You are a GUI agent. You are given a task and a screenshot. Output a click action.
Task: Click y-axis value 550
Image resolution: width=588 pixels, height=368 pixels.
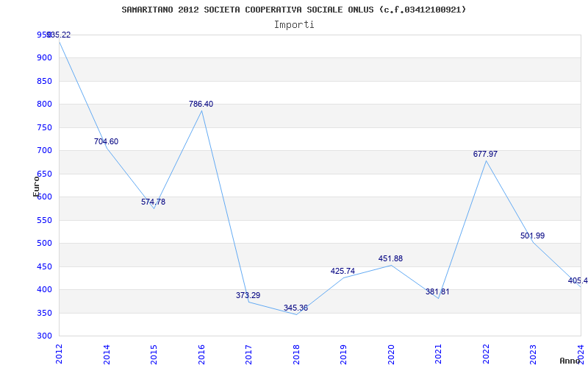[x=44, y=220]
